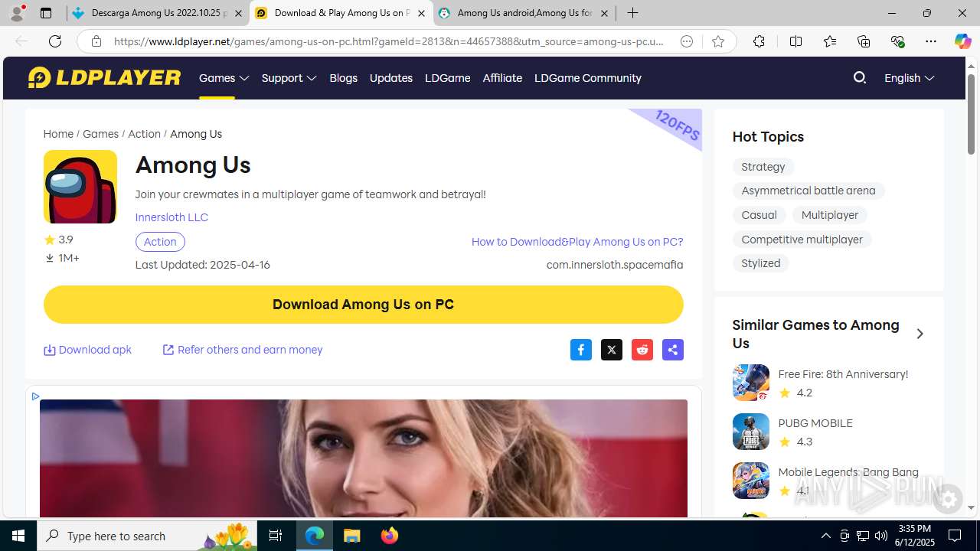The image size is (980, 551).
Task: Go to LDGame in navigation
Action: [x=447, y=78]
